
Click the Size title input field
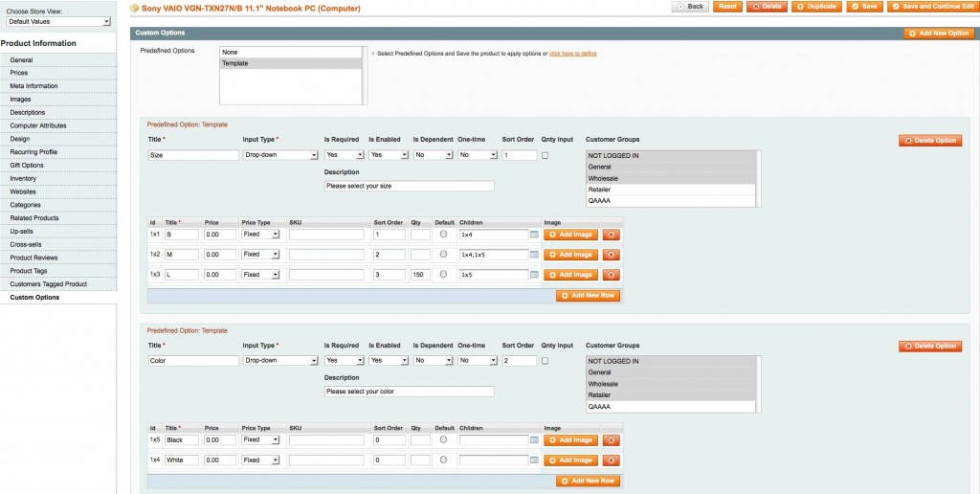click(193, 155)
